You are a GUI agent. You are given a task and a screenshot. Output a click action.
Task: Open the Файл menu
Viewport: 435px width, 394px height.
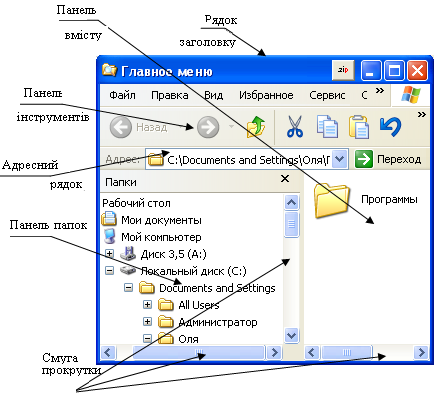point(122,95)
